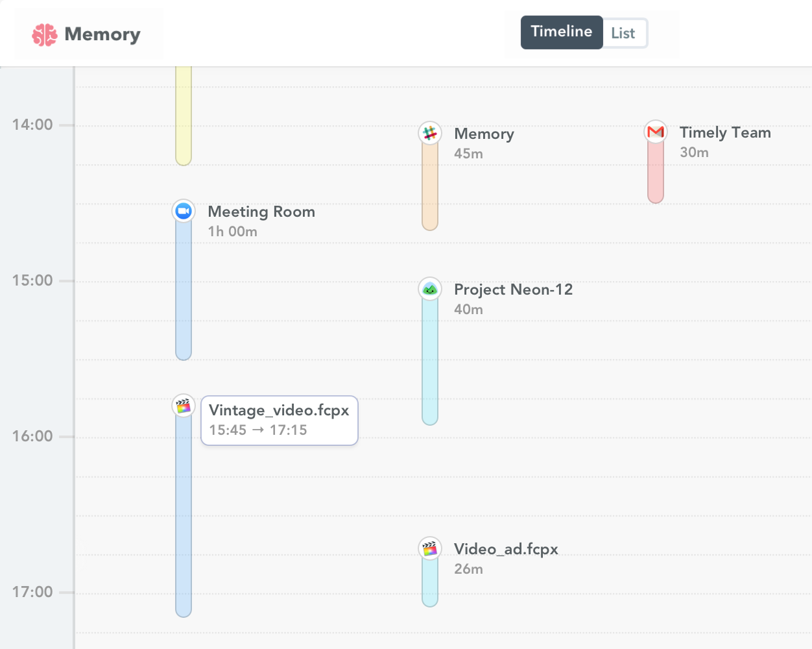The image size is (812, 649).
Task: Click the camera glyph inside Meeting Room badge
Action: pyautogui.click(x=184, y=211)
